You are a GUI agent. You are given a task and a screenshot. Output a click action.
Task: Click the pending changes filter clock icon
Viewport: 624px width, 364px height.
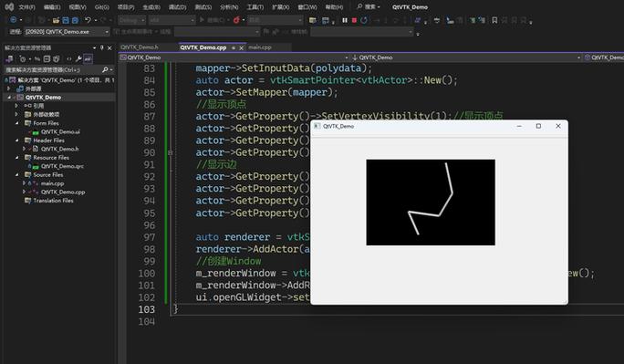coord(22,59)
